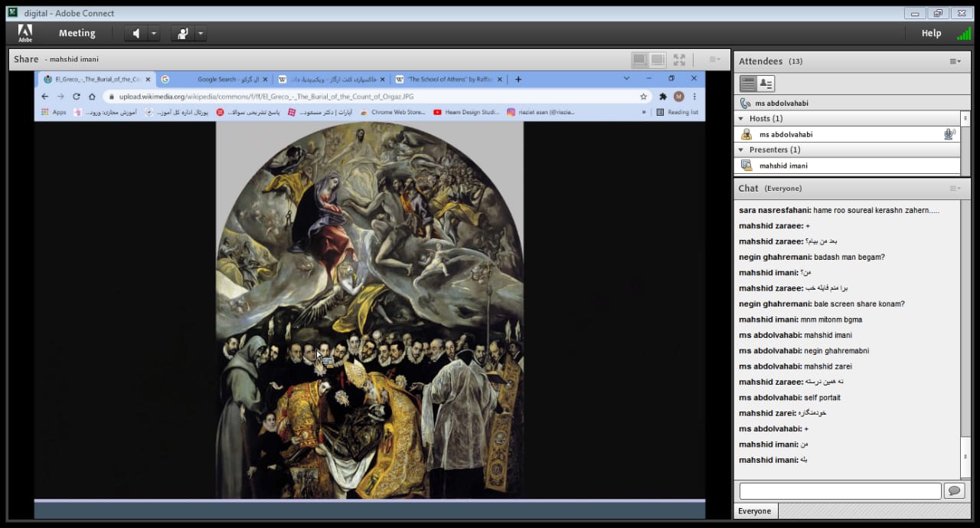Select the fit-width view of Share pod

(x=639, y=59)
